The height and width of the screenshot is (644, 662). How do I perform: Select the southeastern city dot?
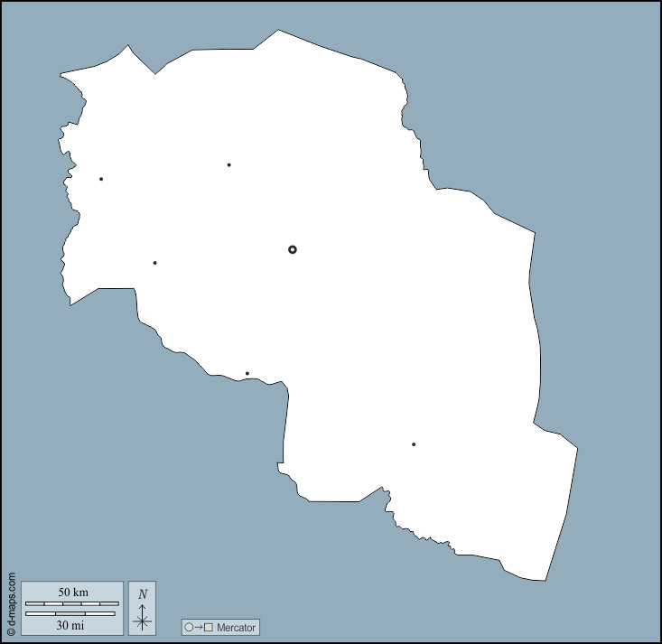pyautogui.click(x=414, y=444)
